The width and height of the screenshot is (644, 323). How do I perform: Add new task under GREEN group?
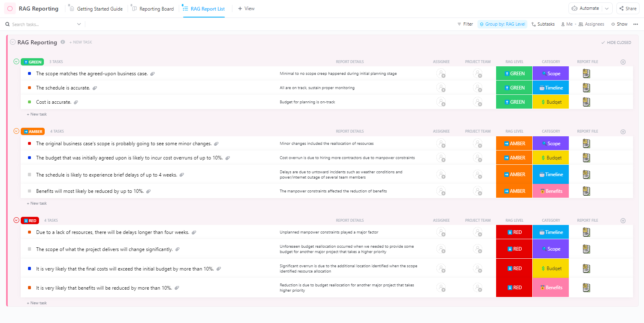pos(37,114)
